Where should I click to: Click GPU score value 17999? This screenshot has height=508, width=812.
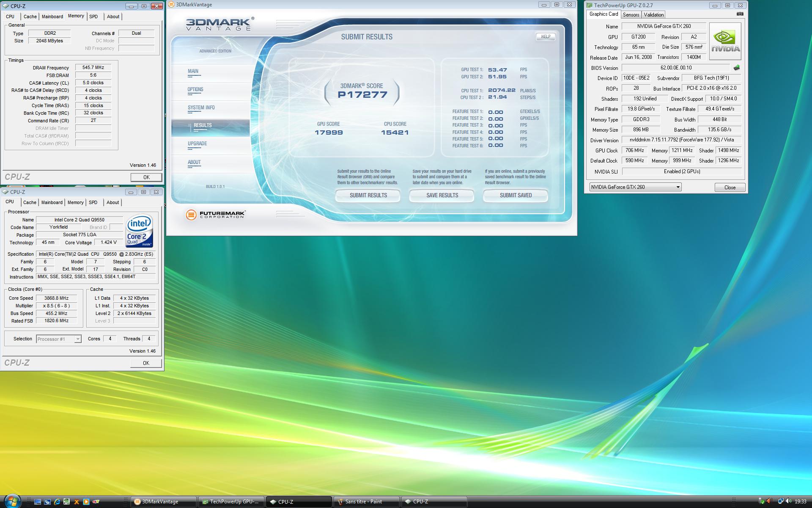coord(329,133)
